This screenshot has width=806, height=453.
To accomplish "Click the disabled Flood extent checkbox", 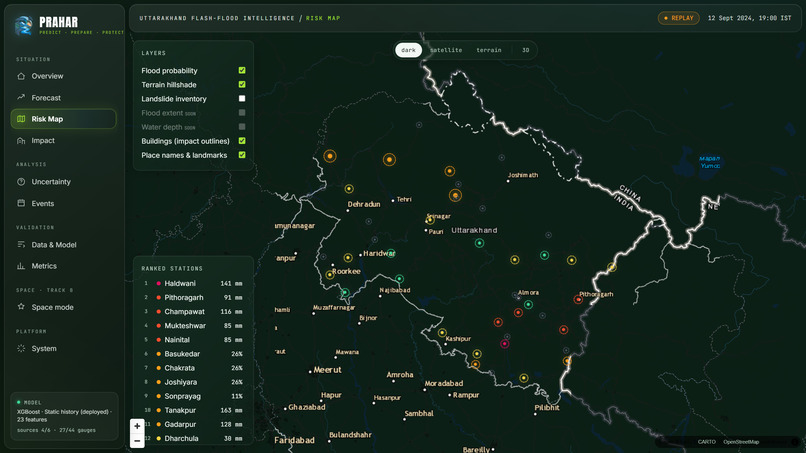I will [242, 113].
